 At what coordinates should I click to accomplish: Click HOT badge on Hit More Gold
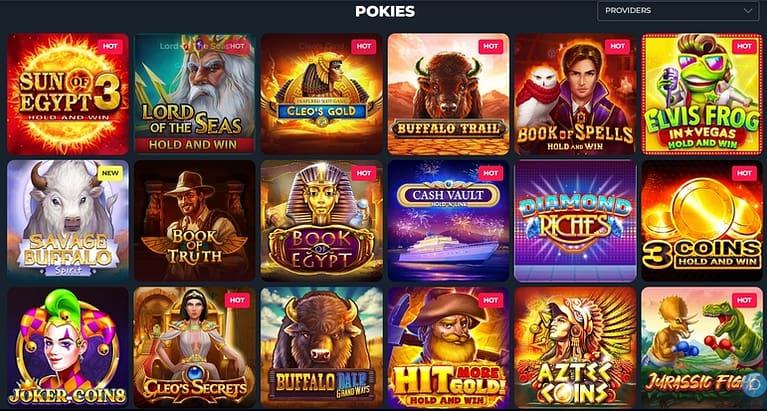[x=491, y=300]
